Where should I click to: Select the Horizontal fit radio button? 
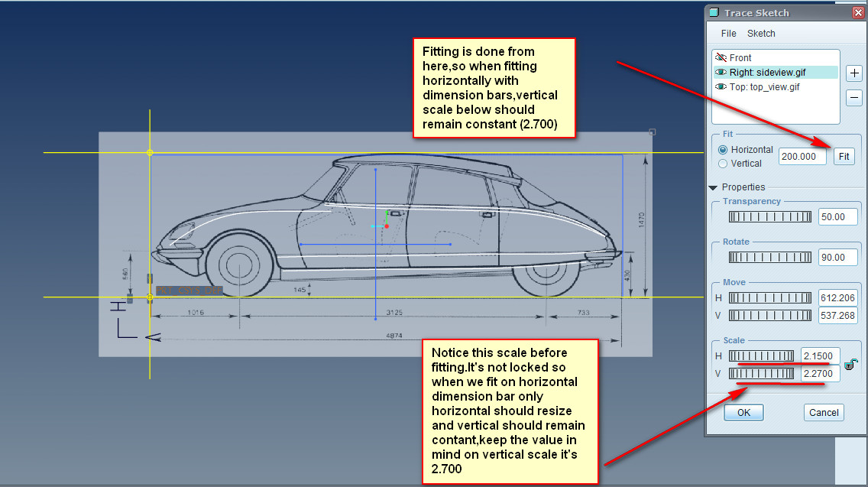(723, 150)
